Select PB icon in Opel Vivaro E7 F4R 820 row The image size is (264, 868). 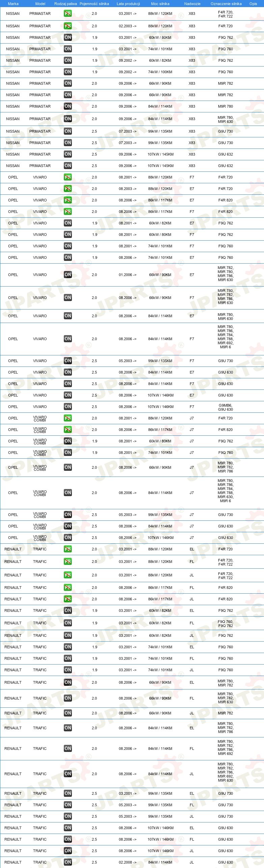[x=68, y=200]
